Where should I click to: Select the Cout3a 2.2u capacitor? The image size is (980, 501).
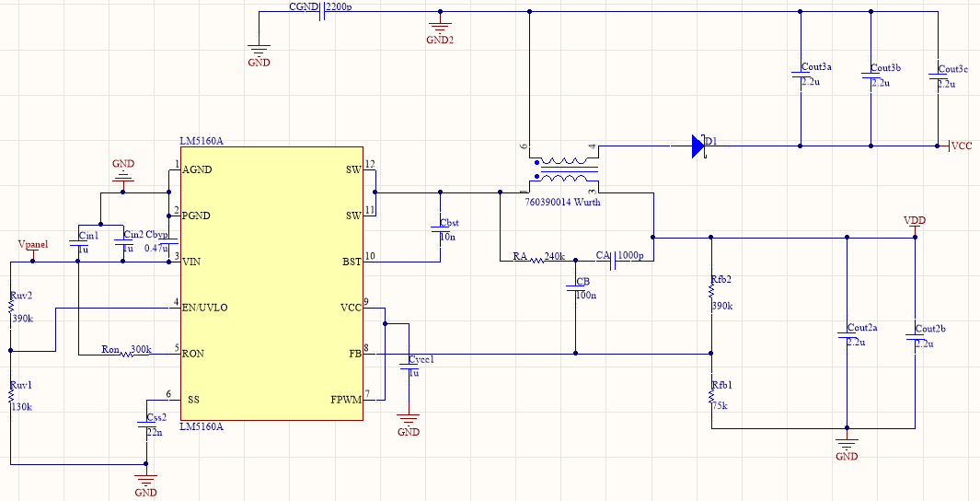tap(801, 75)
